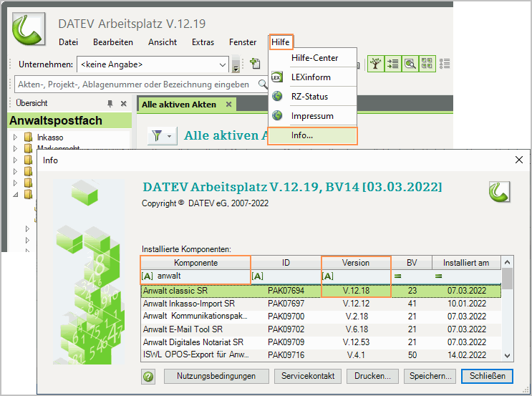This screenshot has height=396, width=532.
Task: Open the Unternehmen dropdown
Action: click(x=222, y=64)
